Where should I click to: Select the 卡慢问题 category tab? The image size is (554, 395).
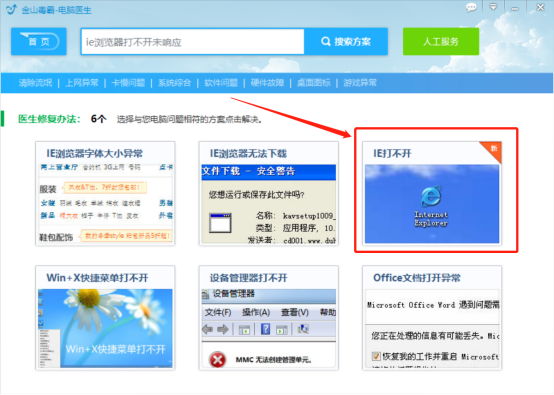pyautogui.click(x=128, y=83)
